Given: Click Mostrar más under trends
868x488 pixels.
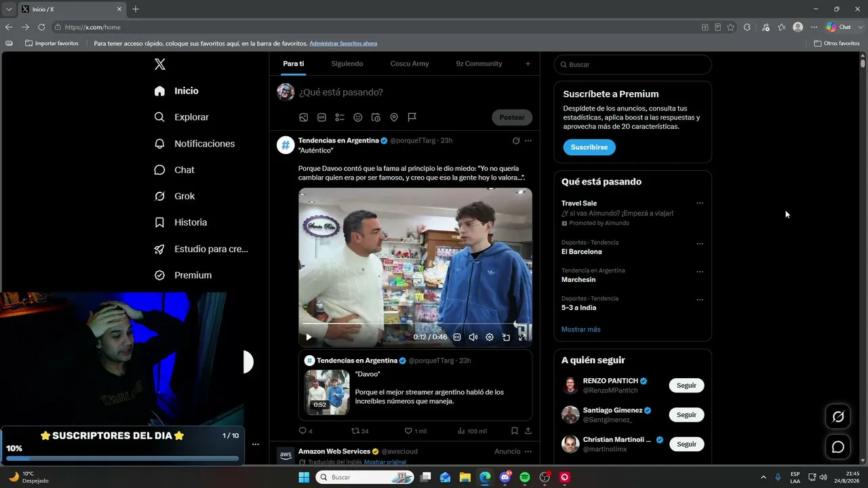Looking at the screenshot, I should pos(580,329).
